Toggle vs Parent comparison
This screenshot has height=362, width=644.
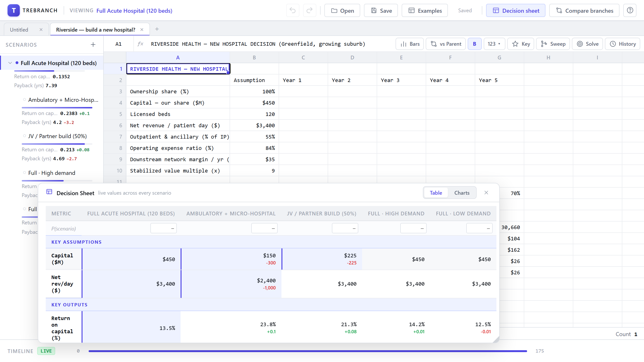point(446,44)
